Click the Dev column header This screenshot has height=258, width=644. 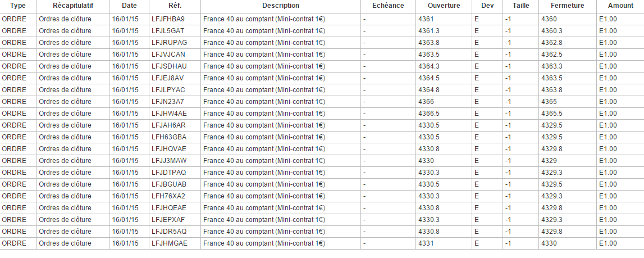pos(487,6)
